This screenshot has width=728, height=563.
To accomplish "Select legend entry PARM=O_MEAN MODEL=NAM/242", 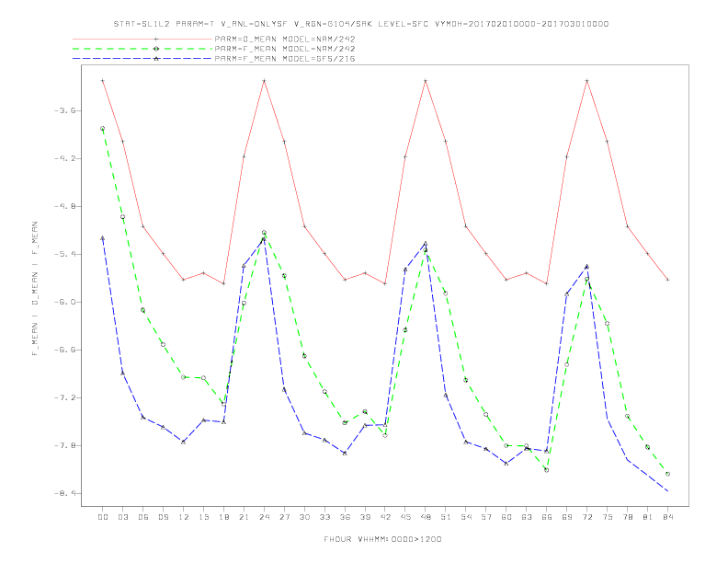I will tap(285, 39).
